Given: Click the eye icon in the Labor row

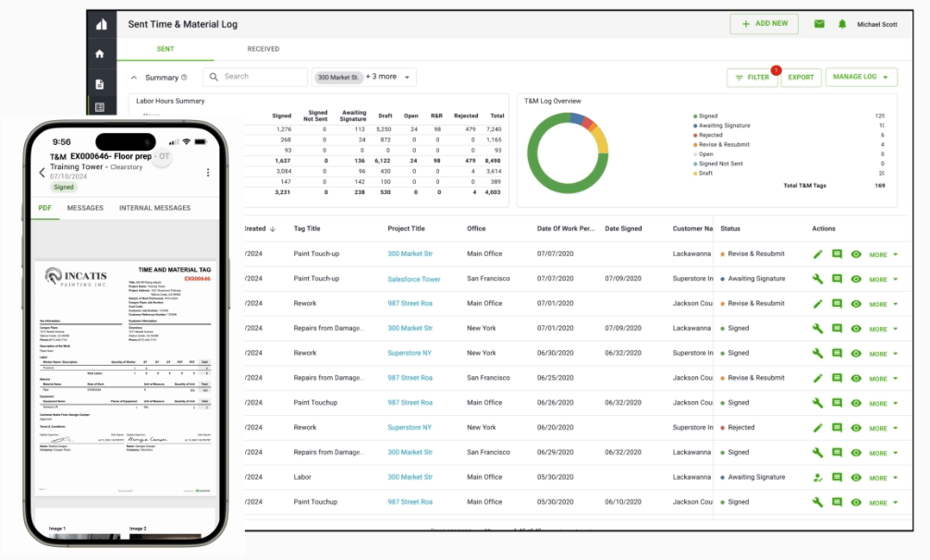Looking at the screenshot, I should (x=856, y=478).
